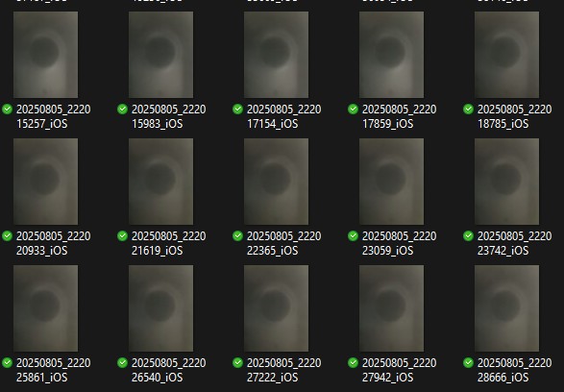Click sync checkmark icon beside 222025861_iOS
564x392 pixels.
(x=7, y=362)
